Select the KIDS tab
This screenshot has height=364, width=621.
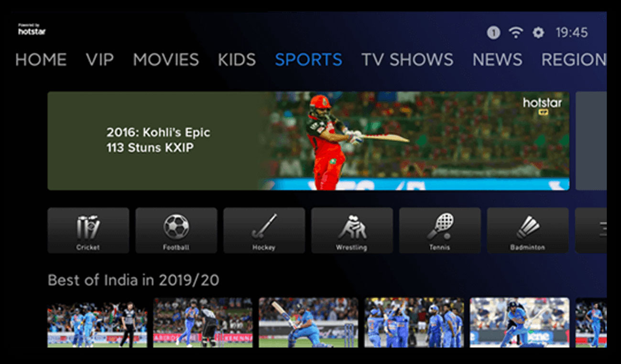pos(237,60)
